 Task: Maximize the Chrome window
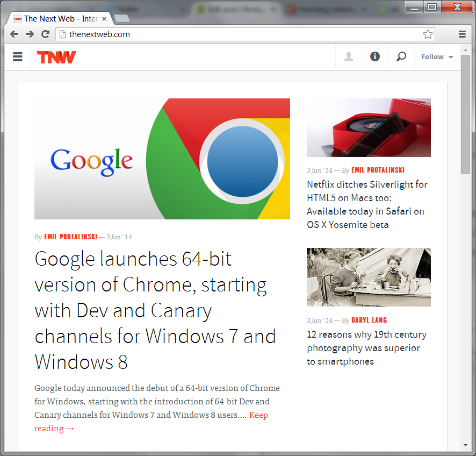[432, 7]
